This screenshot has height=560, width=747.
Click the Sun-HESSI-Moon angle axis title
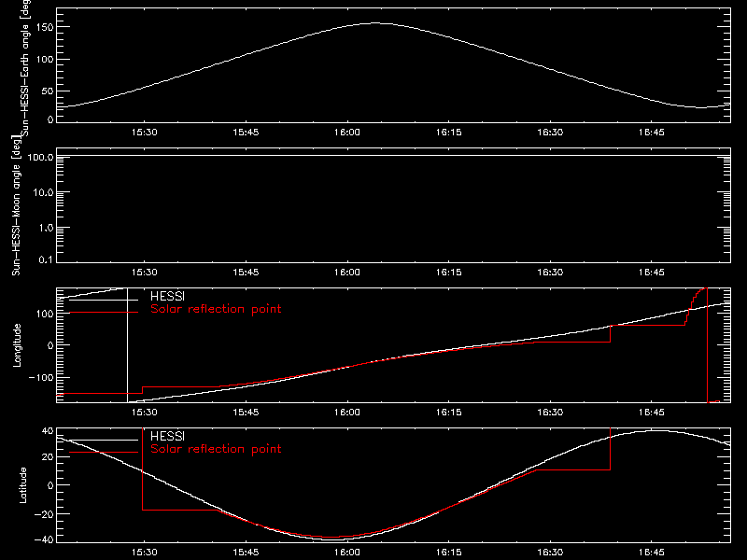coord(16,205)
